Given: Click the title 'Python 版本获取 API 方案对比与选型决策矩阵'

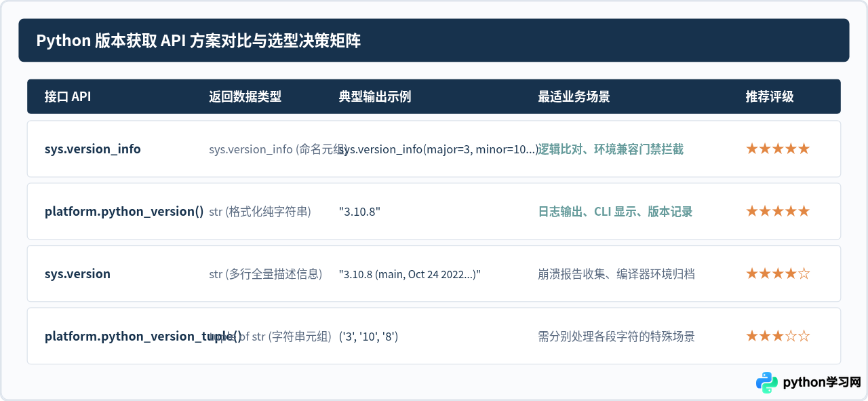Looking at the screenshot, I should point(198,41).
